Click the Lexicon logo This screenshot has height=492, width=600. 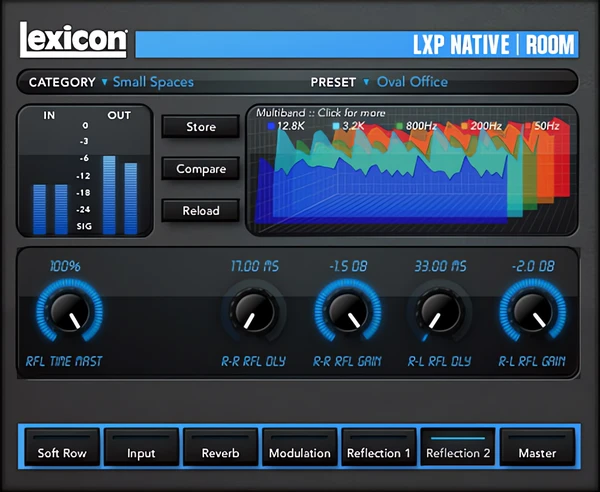pyautogui.click(x=73, y=40)
